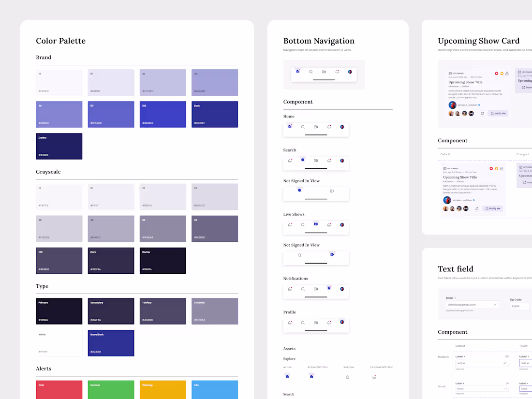
Task: Click the verified badge next to someone_callahan
Action: point(479,105)
